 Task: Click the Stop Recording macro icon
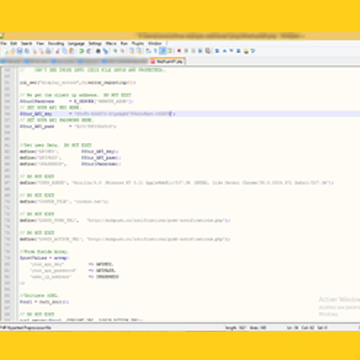tap(186, 51)
